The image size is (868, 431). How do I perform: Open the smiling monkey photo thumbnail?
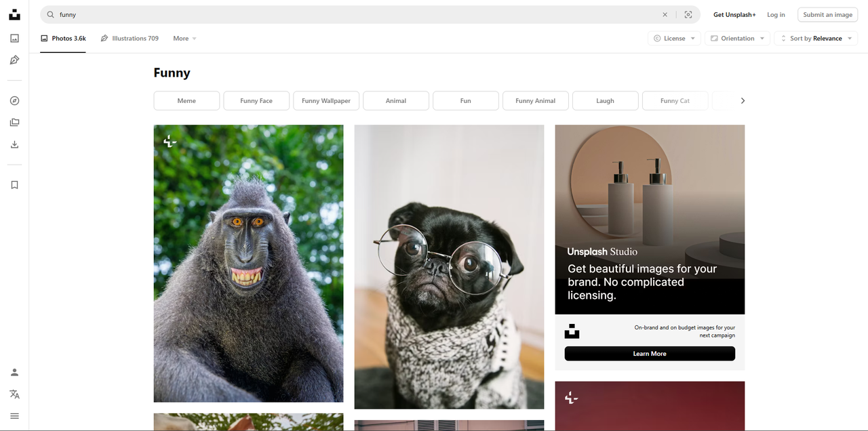click(x=248, y=263)
